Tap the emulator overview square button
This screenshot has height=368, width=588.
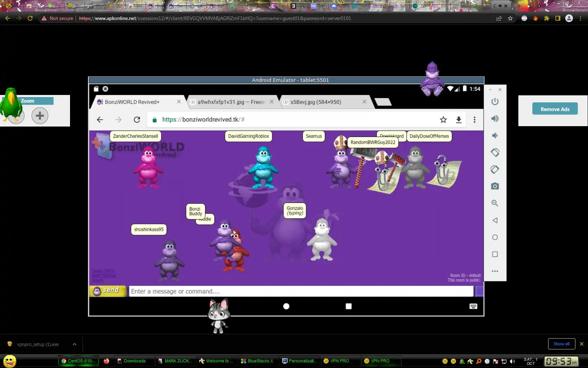[495, 254]
